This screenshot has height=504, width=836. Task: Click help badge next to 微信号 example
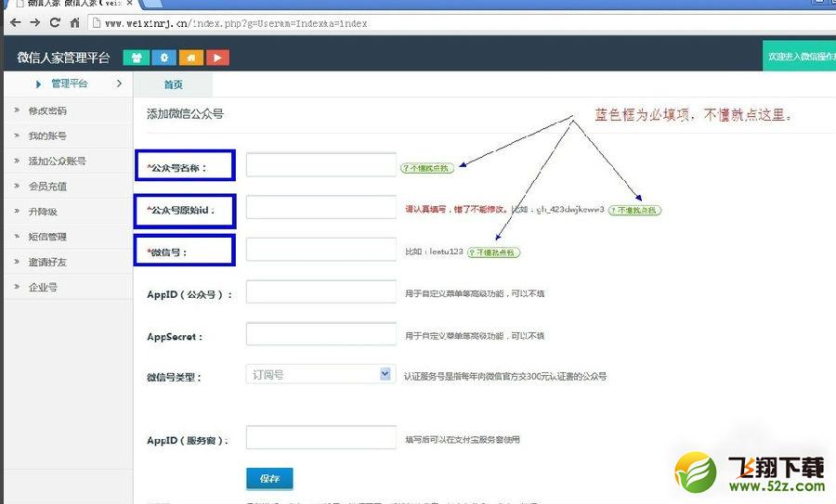(493, 252)
